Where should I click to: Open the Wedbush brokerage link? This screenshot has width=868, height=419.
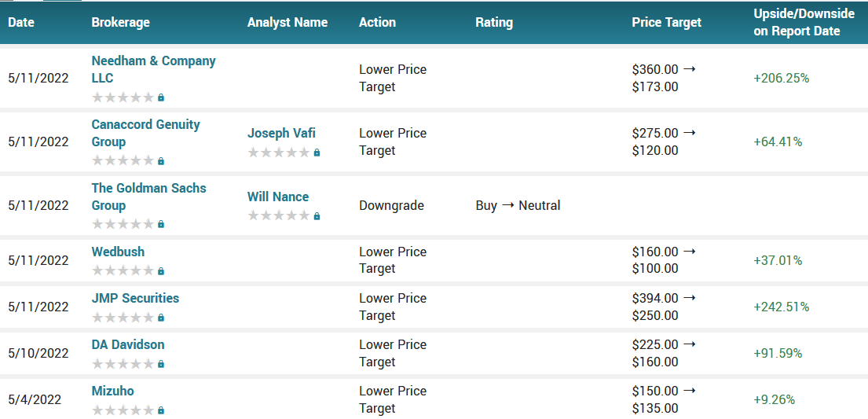point(118,252)
